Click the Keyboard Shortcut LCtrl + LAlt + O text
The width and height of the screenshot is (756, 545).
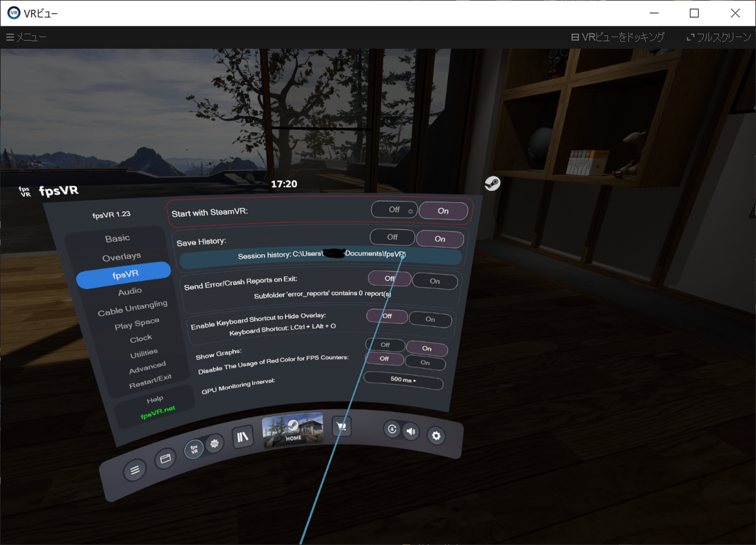[x=282, y=329]
